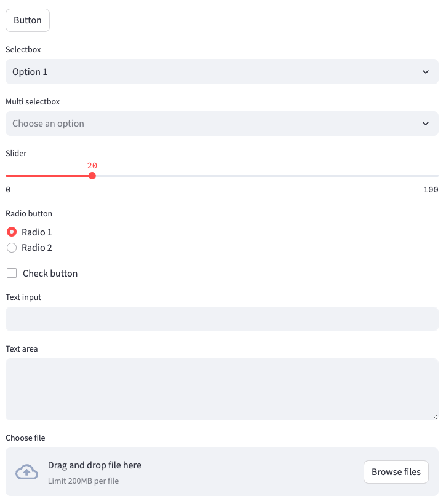Focus the Text input field
The image size is (446, 504).
pyautogui.click(x=221, y=319)
